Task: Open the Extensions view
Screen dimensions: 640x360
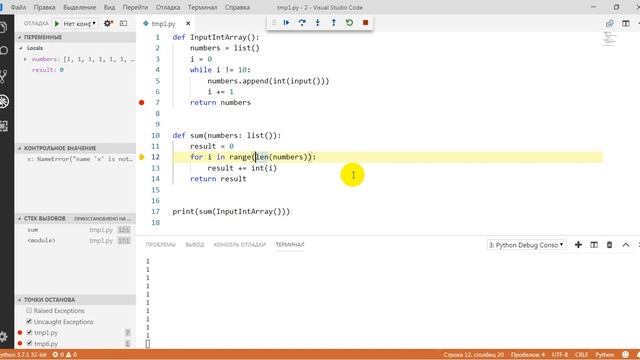Action: (x=4, y=126)
